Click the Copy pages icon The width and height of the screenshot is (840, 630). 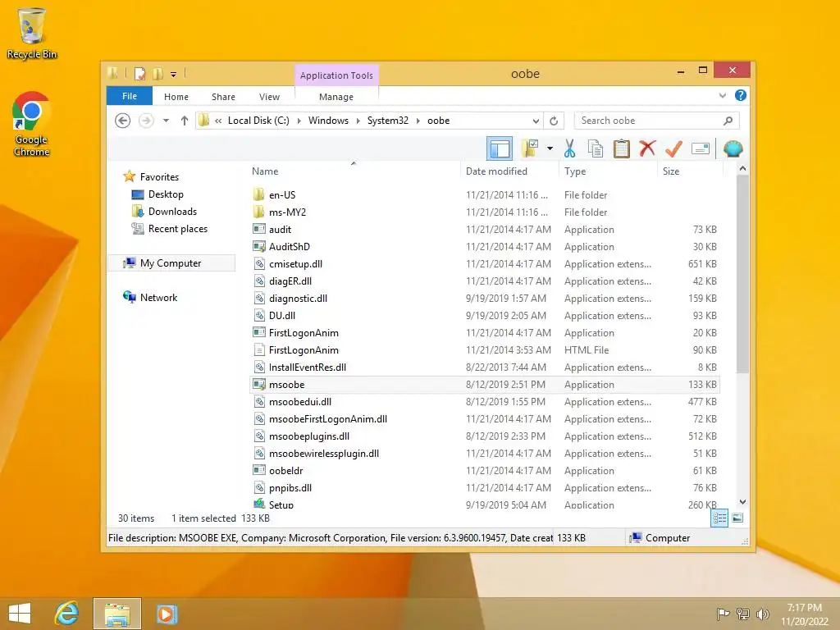[596, 148]
